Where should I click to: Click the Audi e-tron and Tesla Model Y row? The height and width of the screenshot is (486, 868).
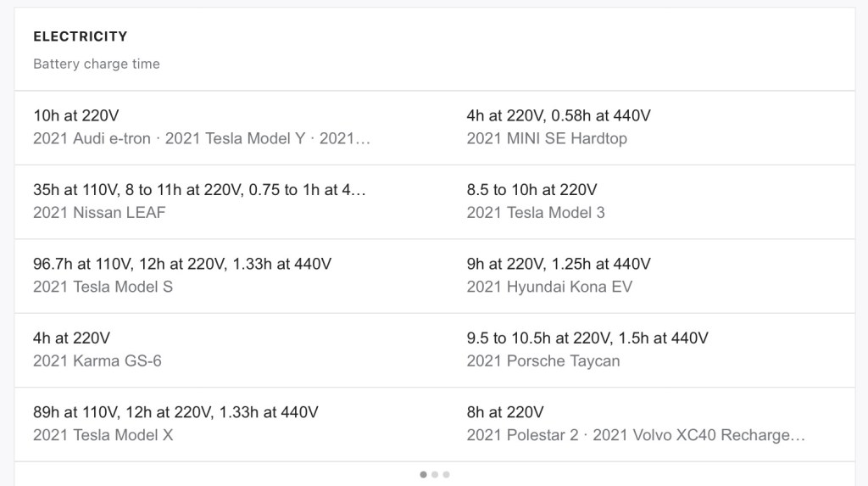coord(202,138)
